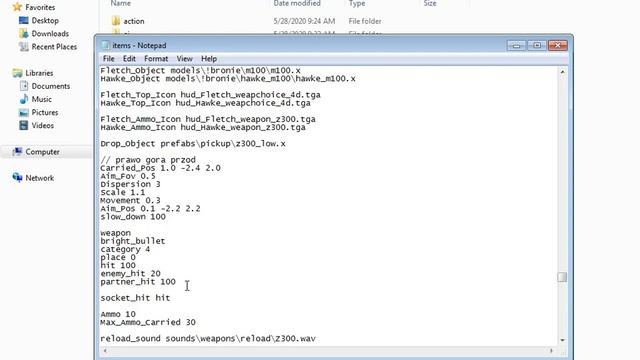Click the line 'category 4'
The image size is (640, 360).
coord(125,249)
